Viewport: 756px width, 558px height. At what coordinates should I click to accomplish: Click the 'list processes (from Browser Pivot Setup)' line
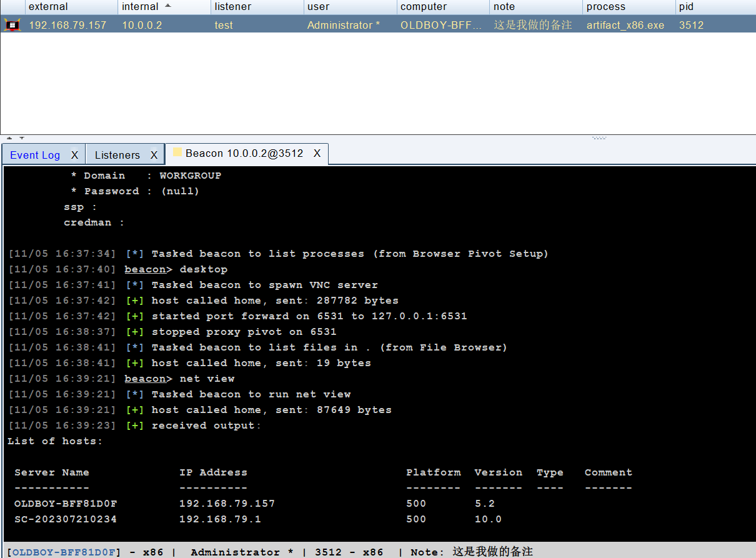point(278,254)
